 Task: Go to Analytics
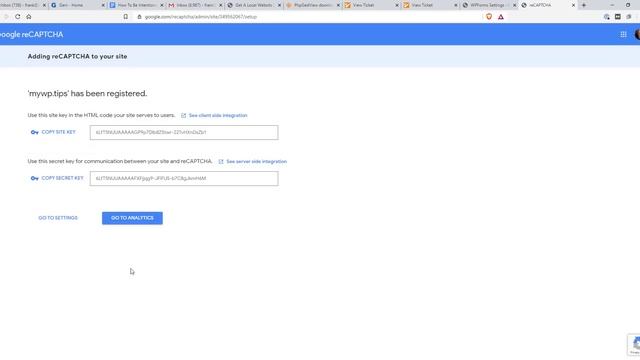click(x=132, y=218)
